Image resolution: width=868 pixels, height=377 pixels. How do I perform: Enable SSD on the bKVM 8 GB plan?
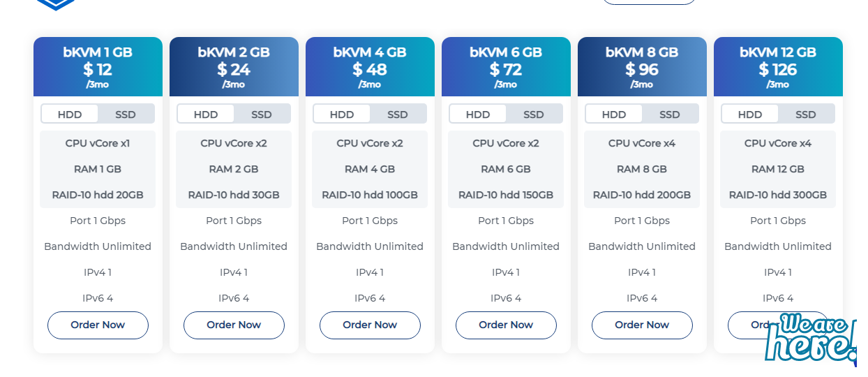(x=670, y=114)
